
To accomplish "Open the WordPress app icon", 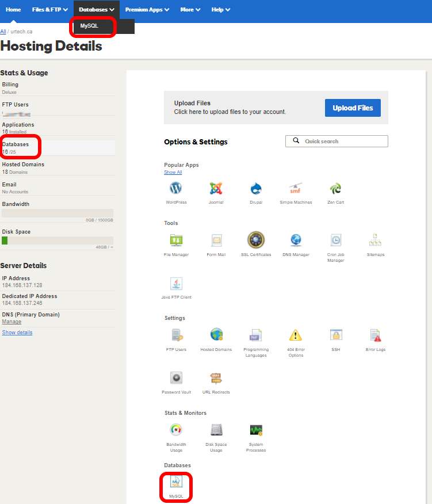I will tap(175, 189).
